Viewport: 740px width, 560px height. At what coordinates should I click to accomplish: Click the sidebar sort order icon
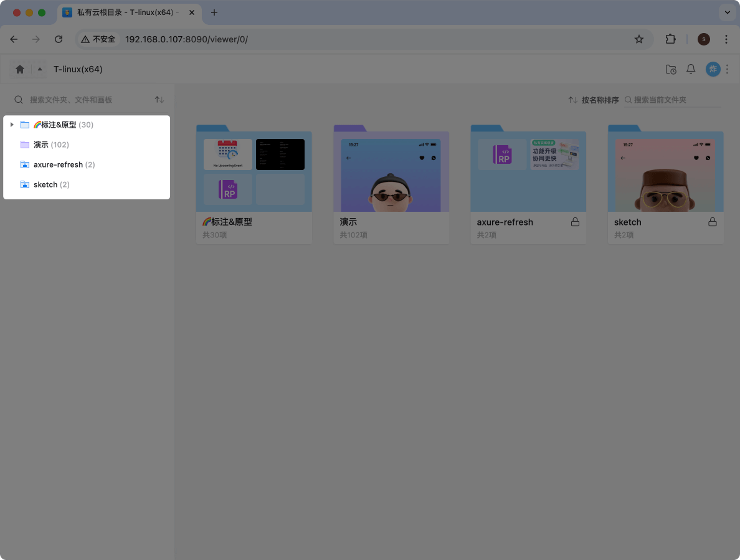coord(159,100)
